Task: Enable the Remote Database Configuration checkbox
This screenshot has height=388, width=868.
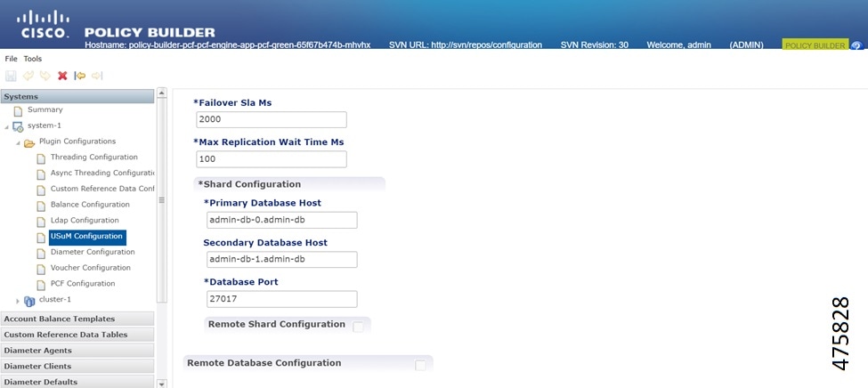Action: click(421, 365)
